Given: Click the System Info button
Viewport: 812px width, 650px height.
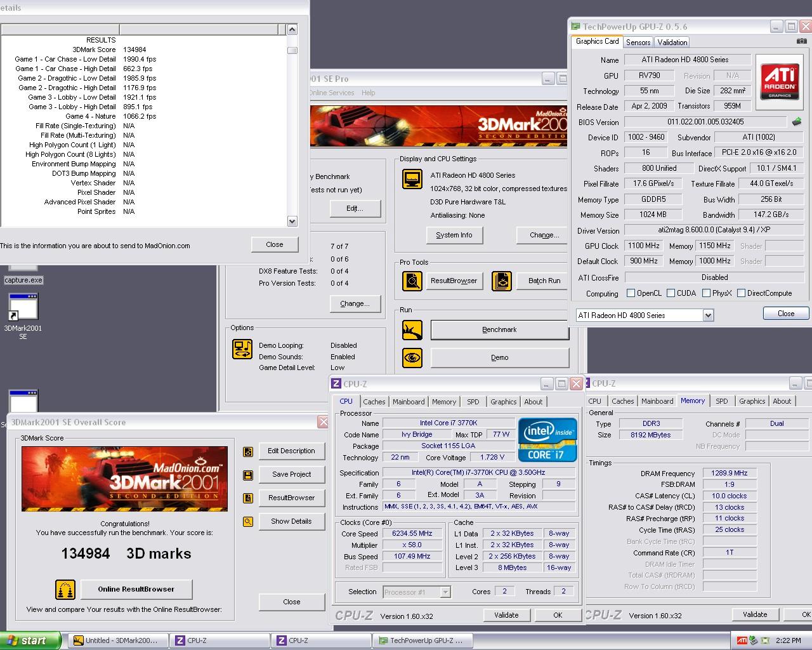Looking at the screenshot, I should (454, 235).
